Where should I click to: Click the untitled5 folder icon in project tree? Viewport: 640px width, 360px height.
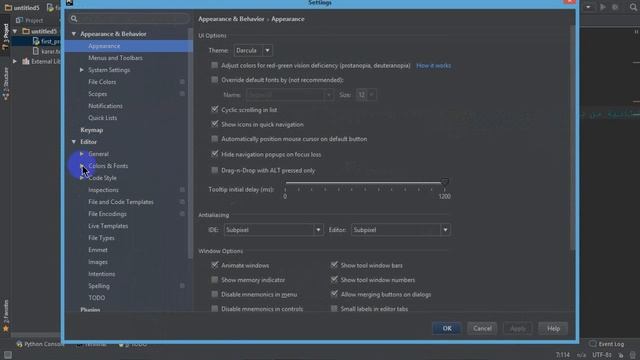26,31
